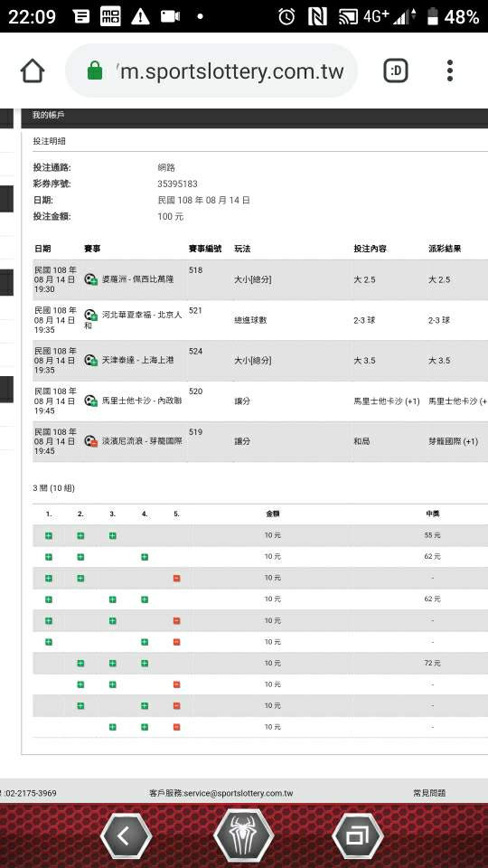Click the 投注內容 column header
Image resolution: width=488 pixels, height=868 pixels.
coord(371,250)
